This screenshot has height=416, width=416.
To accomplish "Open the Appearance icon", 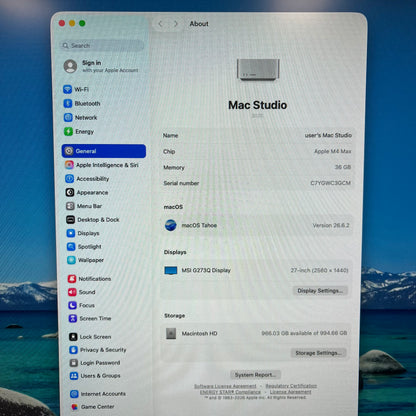I will 70,192.
